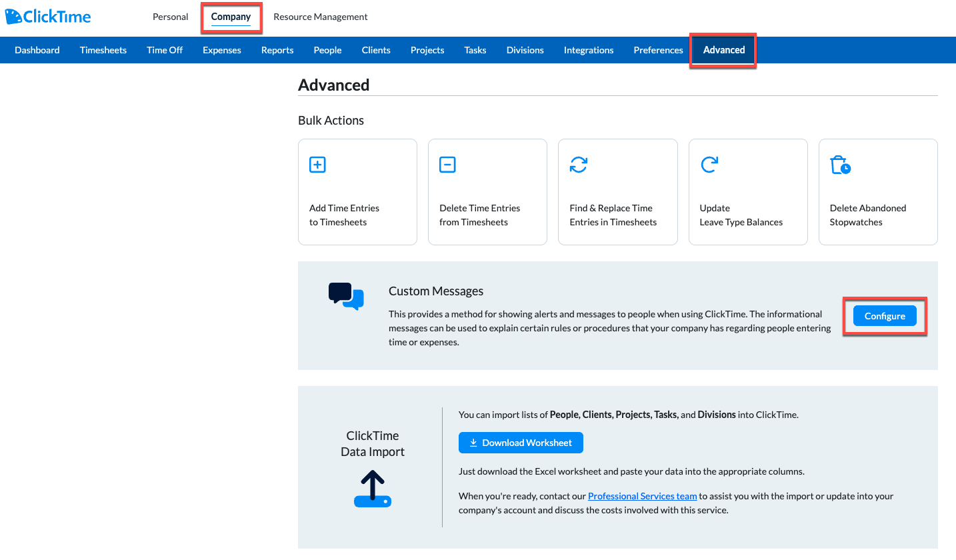956x560 pixels.
Task: Navigate to the Expenses menu
Action: coord(222,50)
